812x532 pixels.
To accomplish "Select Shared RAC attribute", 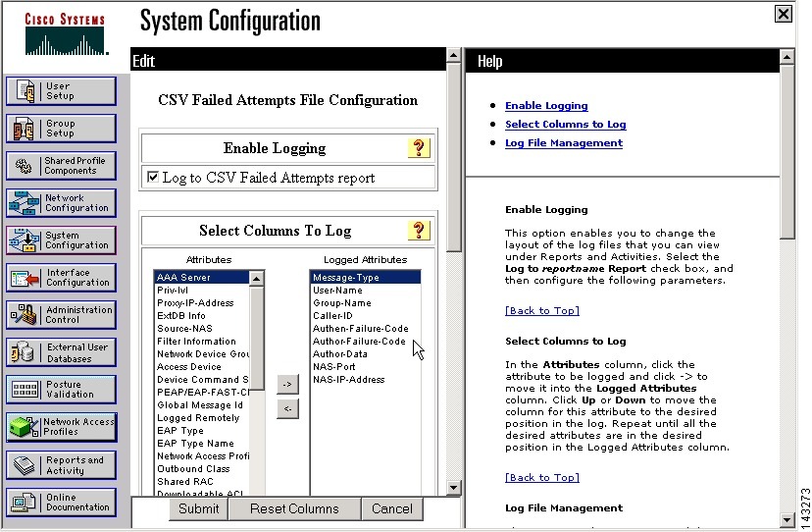I will (x=201, y=482).
